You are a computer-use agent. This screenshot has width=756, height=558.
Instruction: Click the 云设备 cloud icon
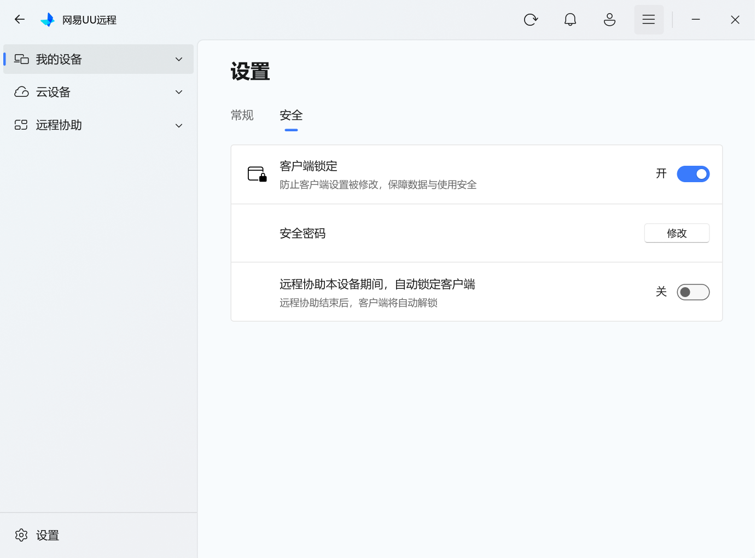point(21,92)
